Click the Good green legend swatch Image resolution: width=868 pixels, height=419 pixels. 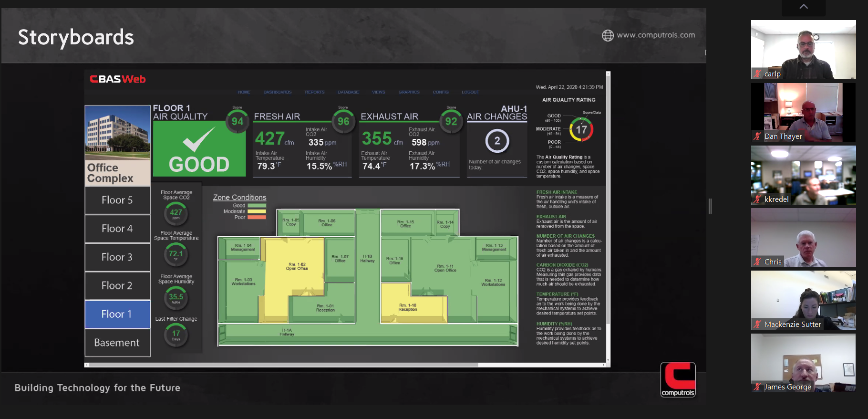pos(257,206)
